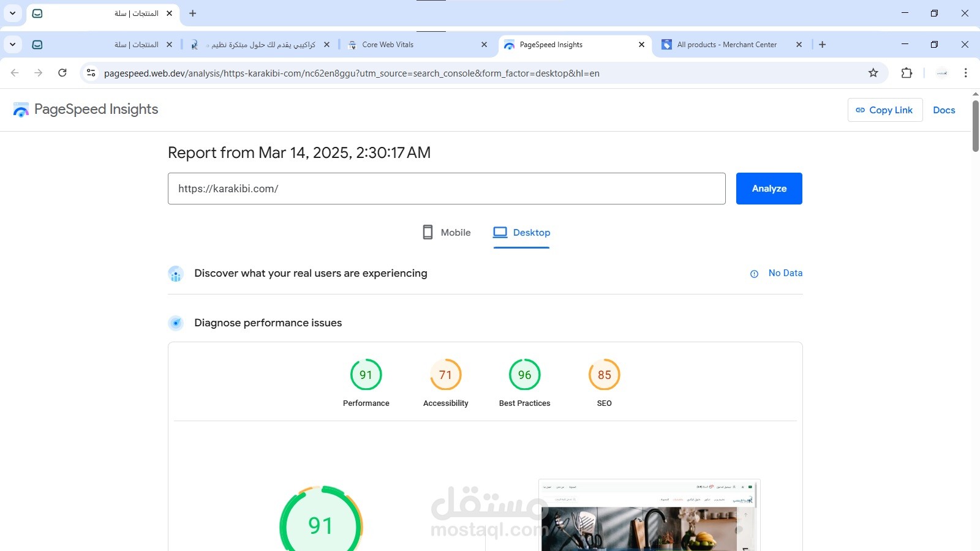980x551 pixels.
Task: Open a new tab with the plus button
Action: [823, 45]
